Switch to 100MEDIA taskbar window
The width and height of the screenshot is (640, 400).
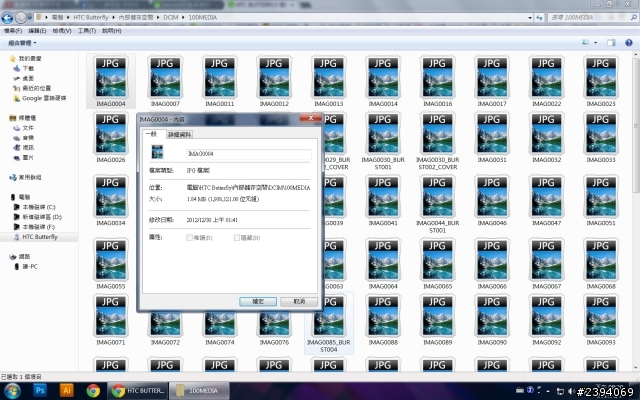pyautogui.click(x=199, y=391)
